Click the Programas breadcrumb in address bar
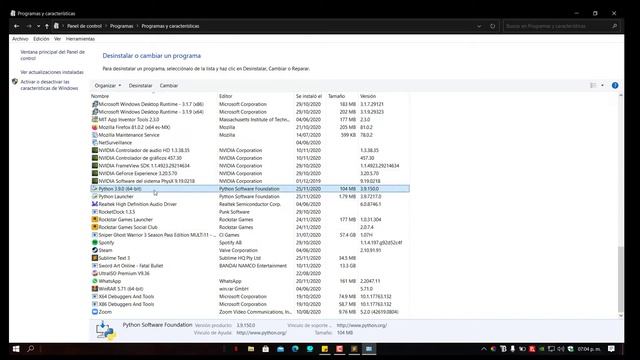The image size is (640, 360). 122,26
